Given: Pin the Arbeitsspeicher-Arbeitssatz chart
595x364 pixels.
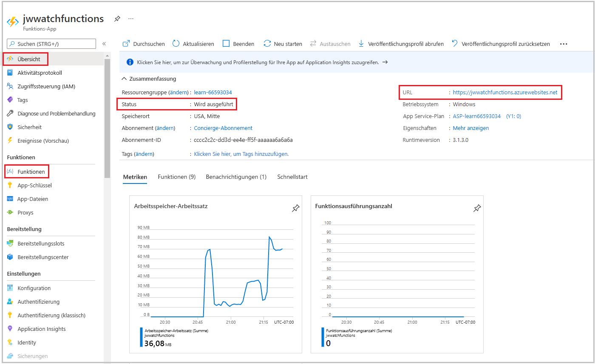Looking at the screenshot, I should coord(296,208).
